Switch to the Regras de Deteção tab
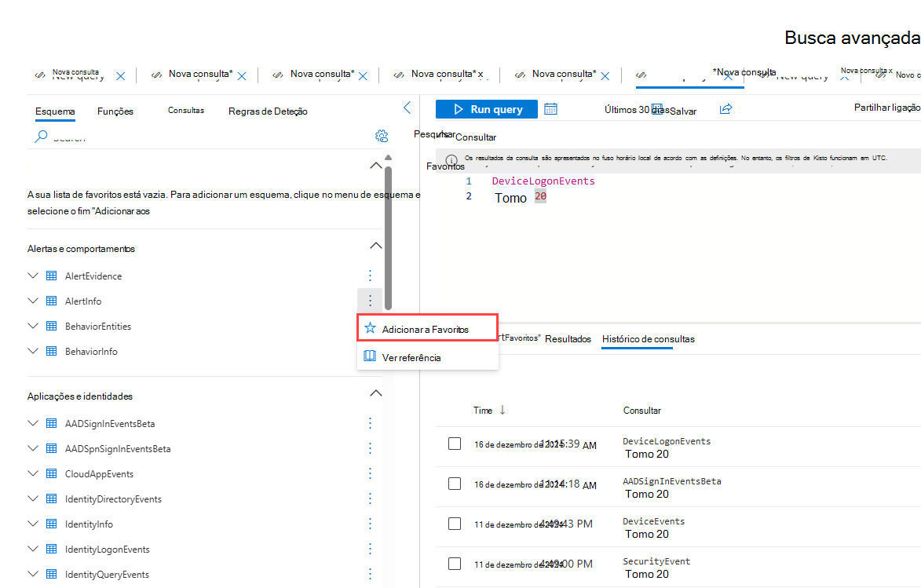Screen dimensions: 921x588 point(268,111)
